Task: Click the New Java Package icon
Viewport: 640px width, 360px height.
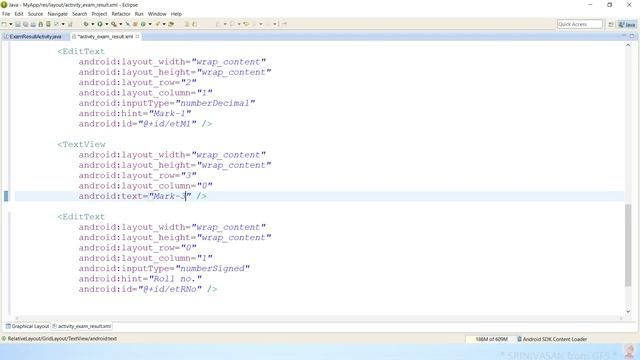Action: point(135,24)
